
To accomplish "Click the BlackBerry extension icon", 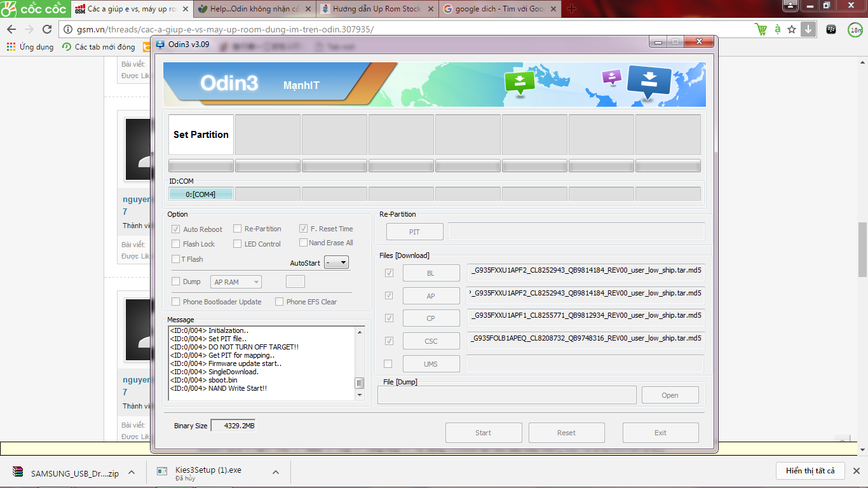I will (831, 29).
